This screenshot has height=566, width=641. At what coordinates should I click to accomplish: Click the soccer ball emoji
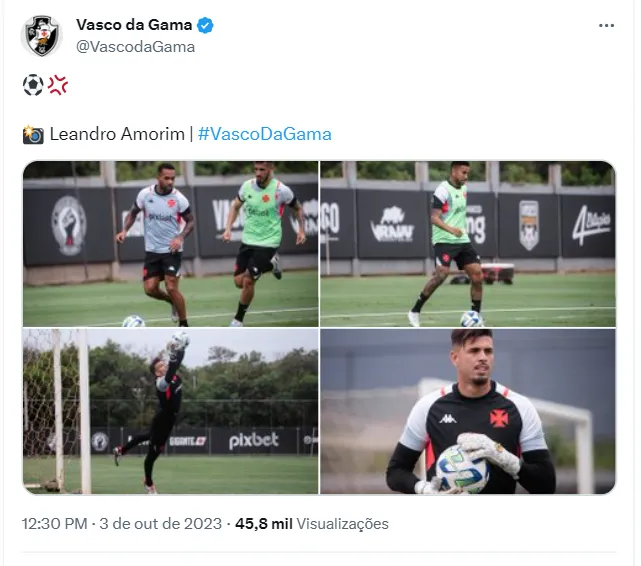point(33,85)
